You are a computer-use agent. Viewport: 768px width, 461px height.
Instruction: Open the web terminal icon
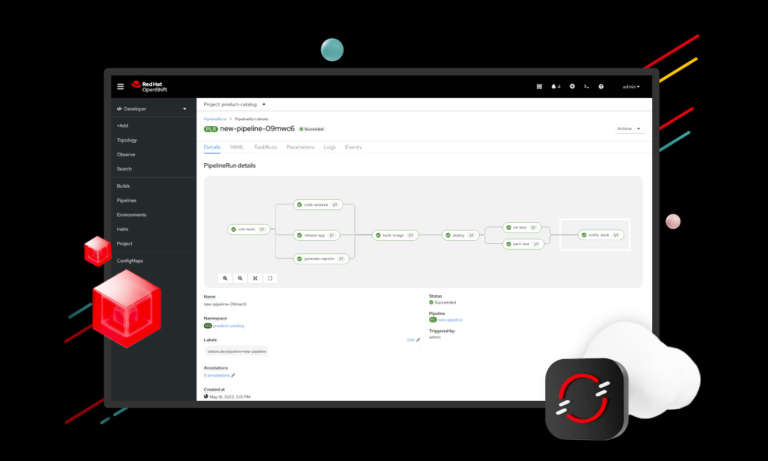(586, 87)
